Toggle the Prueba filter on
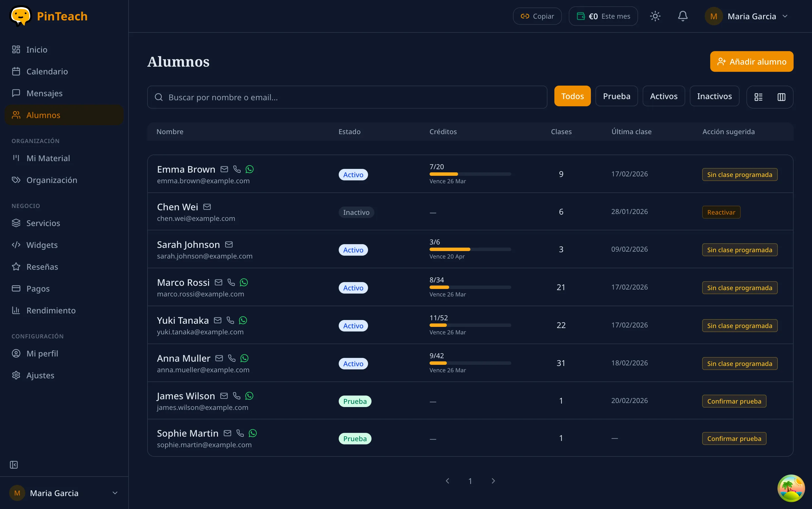812x509 pixels. click(616, 96)
